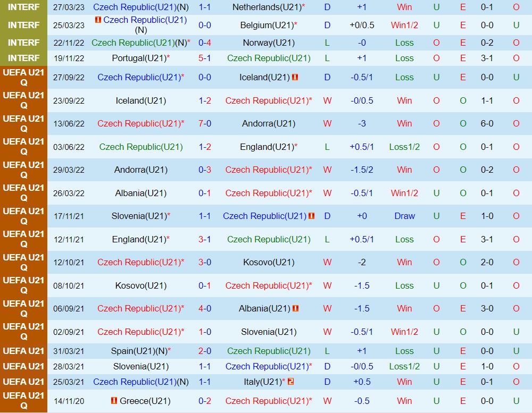Click Loss1/2 on the 03/06/22 England row
532x413 pixels.
(404, 147)
